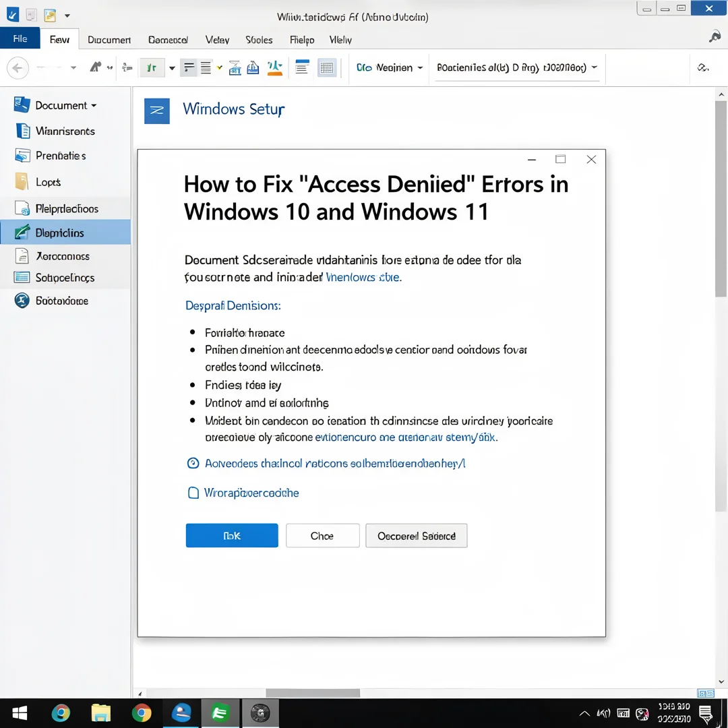Select Dlapriclins in the sidebar

(x=65, y=232)
